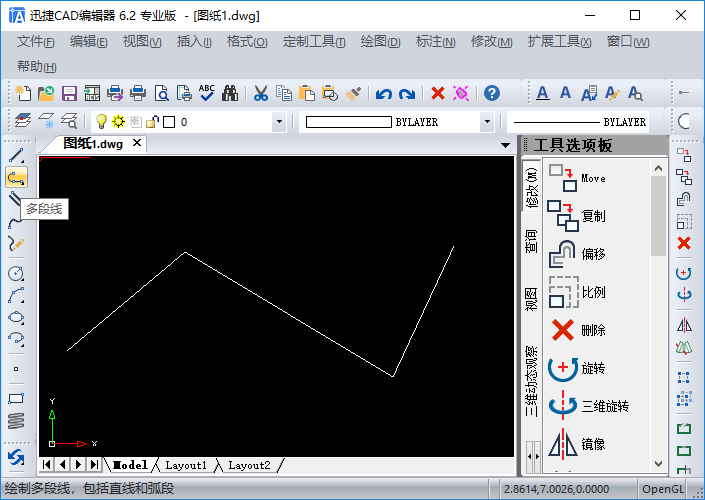Toggle layer on/off lightbulb
Image resolution: width=705 pixels, height=500 pixels.
pyautogui.click(x=101, y=121)
